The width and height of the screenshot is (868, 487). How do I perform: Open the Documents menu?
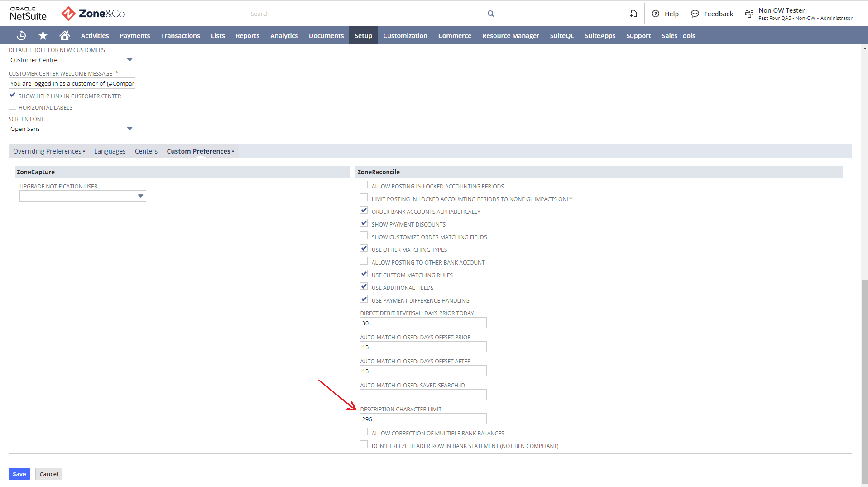[326, 36]
